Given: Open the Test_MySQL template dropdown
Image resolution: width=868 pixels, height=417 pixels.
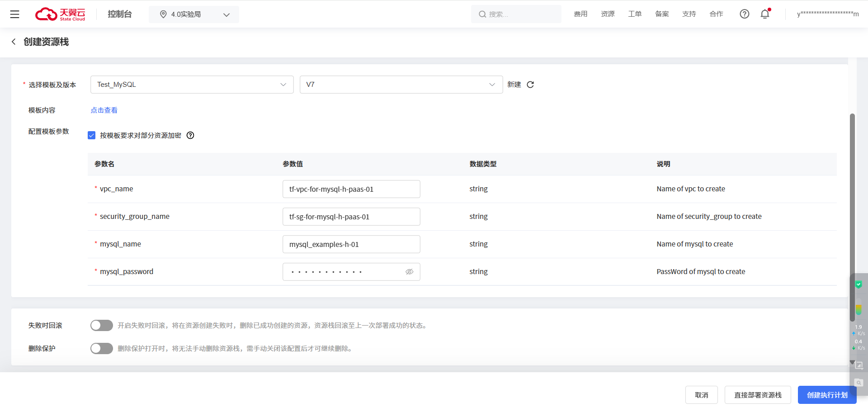Looking at the screenshot, I should (192, 85).
